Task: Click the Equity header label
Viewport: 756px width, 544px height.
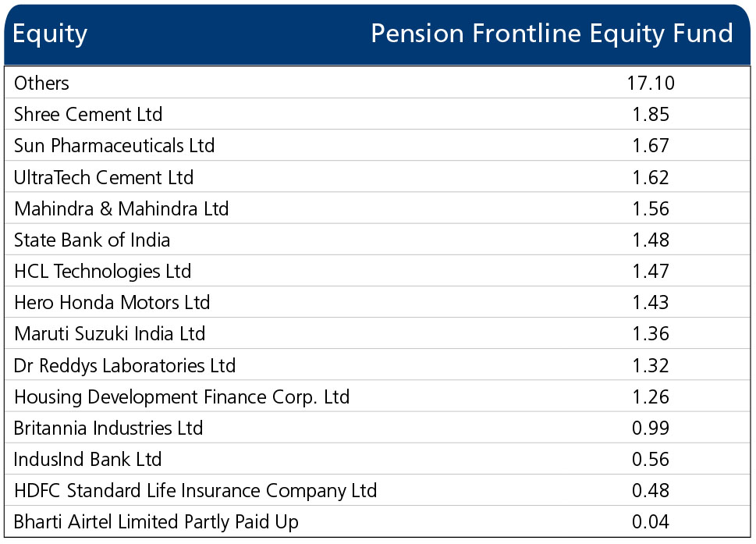Action: [50, 34]
